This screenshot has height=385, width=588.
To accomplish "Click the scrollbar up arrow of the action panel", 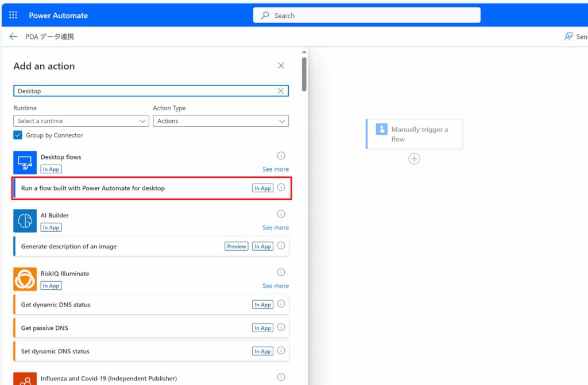I will (304, 52).
